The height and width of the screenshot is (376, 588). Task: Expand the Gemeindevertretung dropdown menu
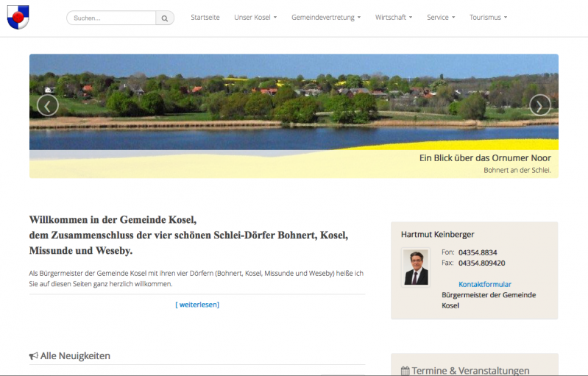pos(326,17)
